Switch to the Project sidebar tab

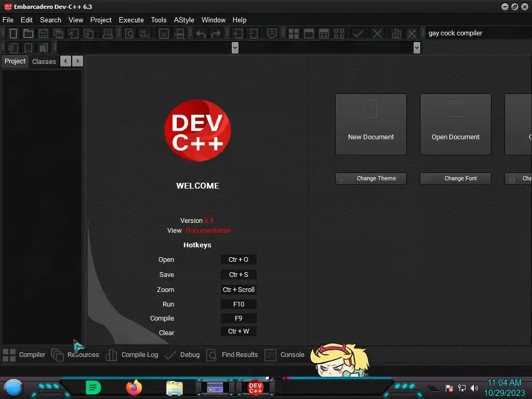tap(15, 61)
